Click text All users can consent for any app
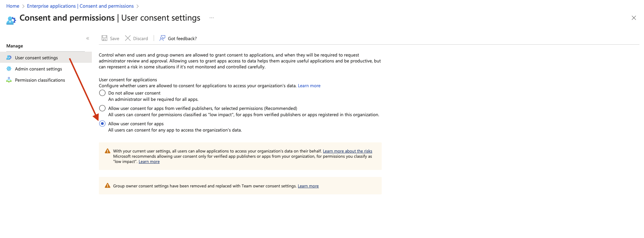The height and width of the screenshot is (238, 644). click(x=175, y=130)
